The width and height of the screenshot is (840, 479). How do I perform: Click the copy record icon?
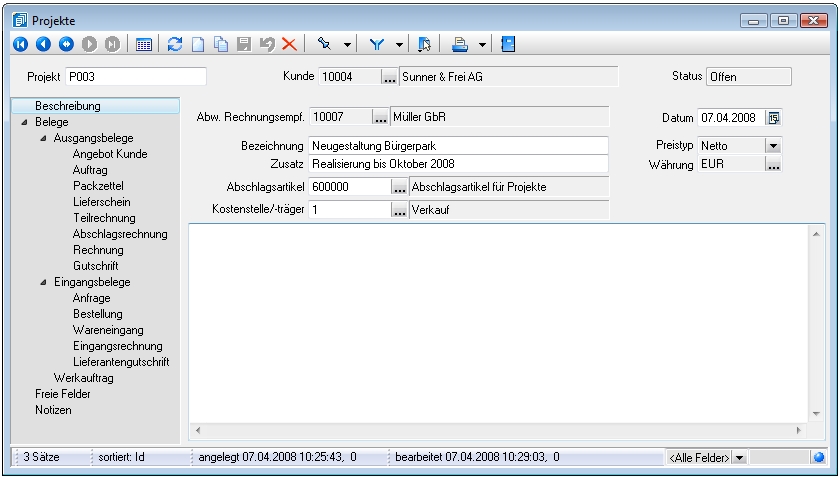(x=220, y=44)
